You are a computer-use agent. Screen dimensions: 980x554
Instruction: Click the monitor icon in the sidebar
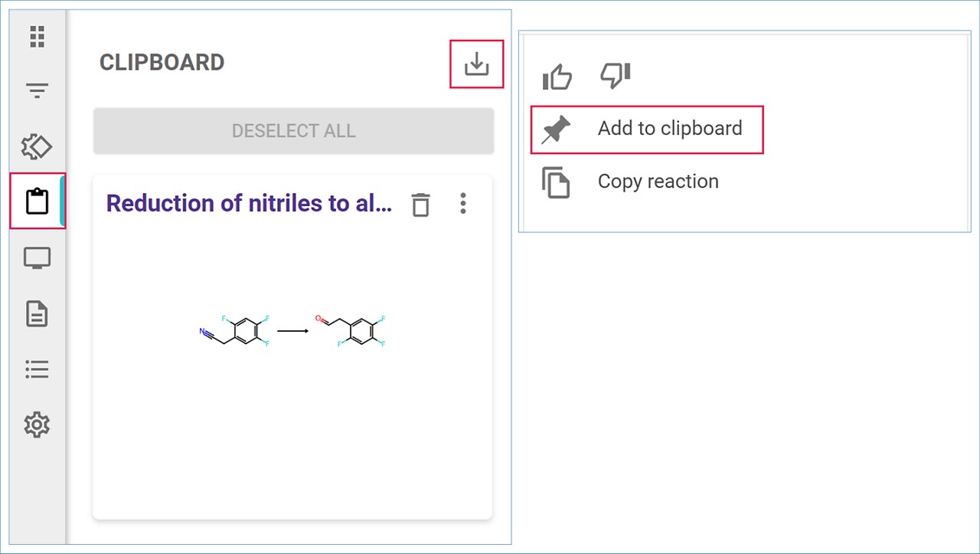click(37, 258)
